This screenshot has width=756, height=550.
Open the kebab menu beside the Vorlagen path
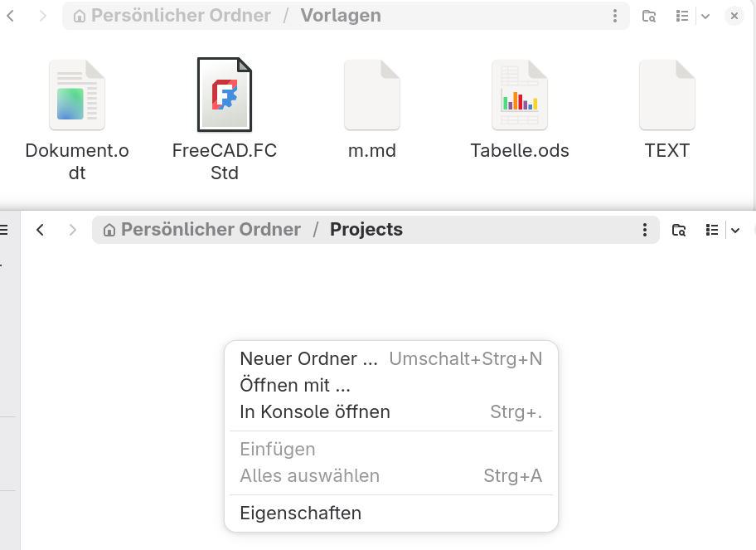(x=615, y=16)
